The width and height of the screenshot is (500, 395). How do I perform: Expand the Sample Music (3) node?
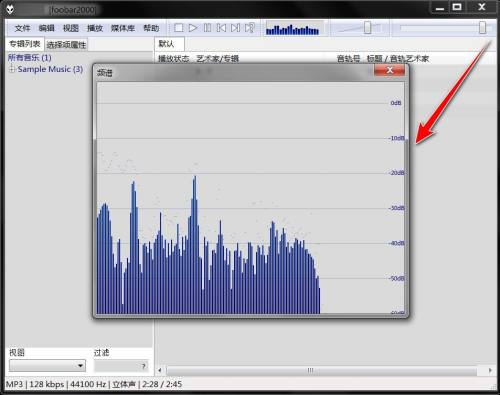coord(12,69)
